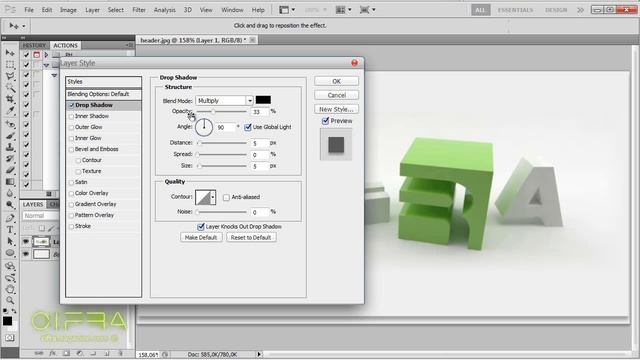Open the File menu

29,10
